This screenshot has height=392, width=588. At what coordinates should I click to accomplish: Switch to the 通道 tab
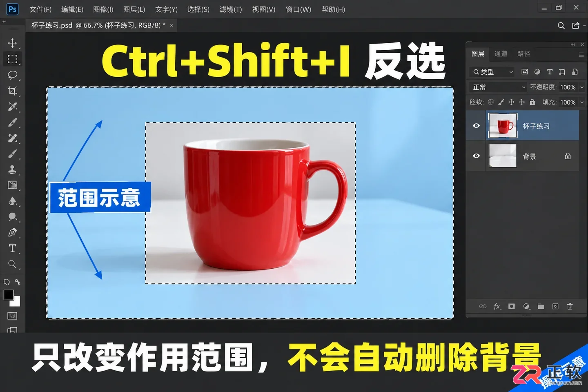click(x=501, y=53)
